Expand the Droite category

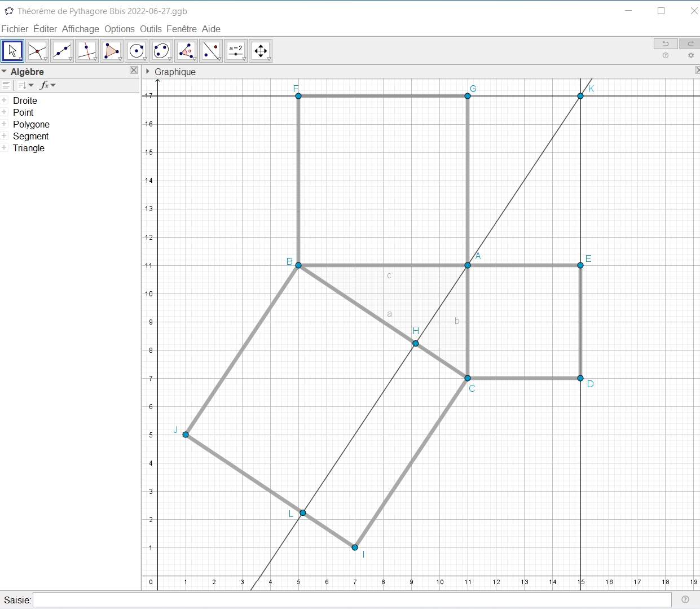coord(5,100)
